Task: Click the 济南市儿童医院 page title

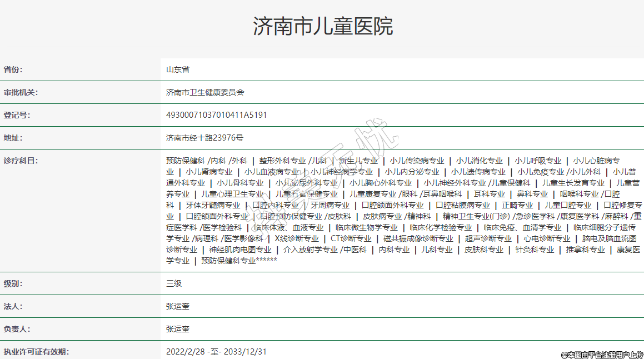Action: pos(322,26)
